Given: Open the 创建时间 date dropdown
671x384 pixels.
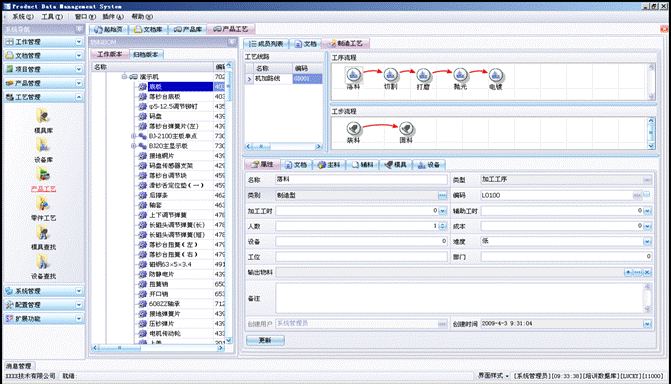Looking at the screenshot, I should [647, 324].
